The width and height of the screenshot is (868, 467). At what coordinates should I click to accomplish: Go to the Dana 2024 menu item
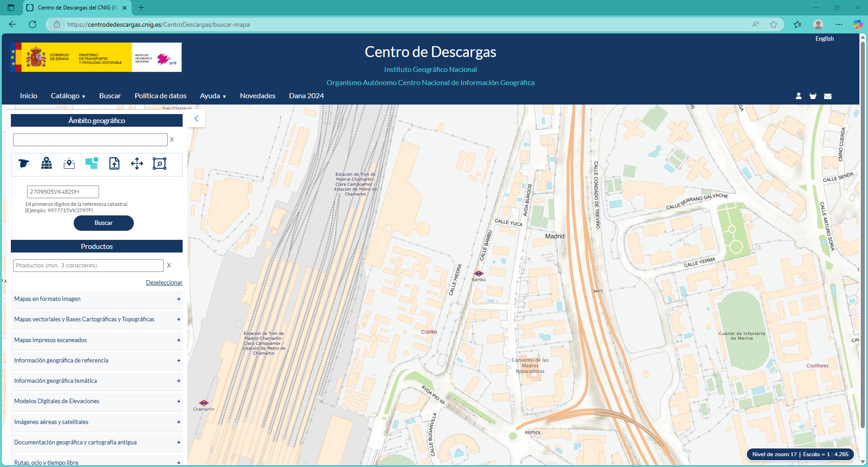tap(306, 96)
